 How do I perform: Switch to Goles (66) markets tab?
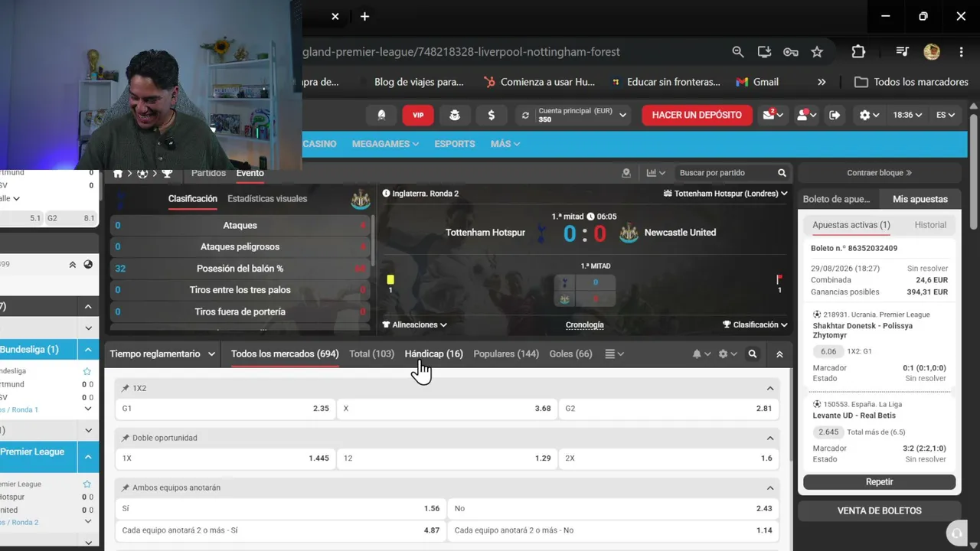point(571,354)
